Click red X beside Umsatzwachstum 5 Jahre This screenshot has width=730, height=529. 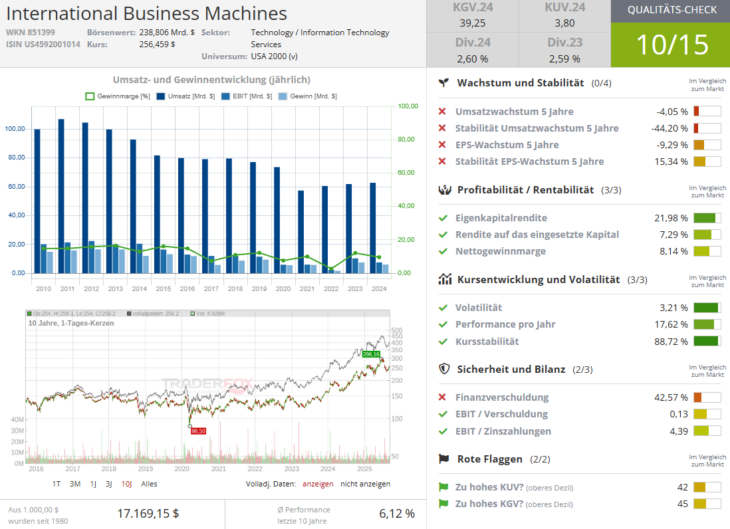coord(442,111)
